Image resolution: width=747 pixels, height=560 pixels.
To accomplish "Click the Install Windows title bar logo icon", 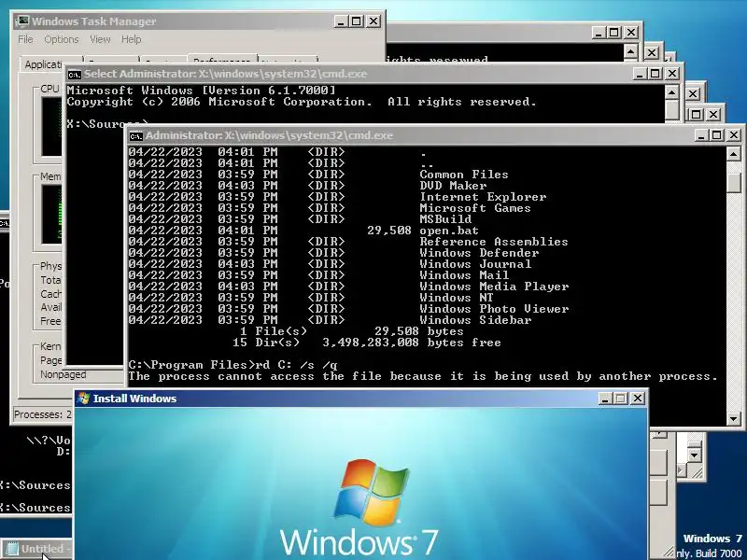I will click(84, 399).
